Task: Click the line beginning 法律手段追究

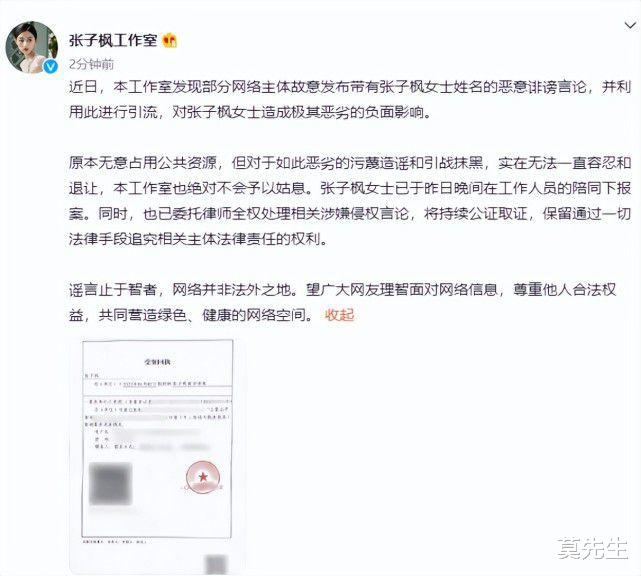Action: (198, 239)
